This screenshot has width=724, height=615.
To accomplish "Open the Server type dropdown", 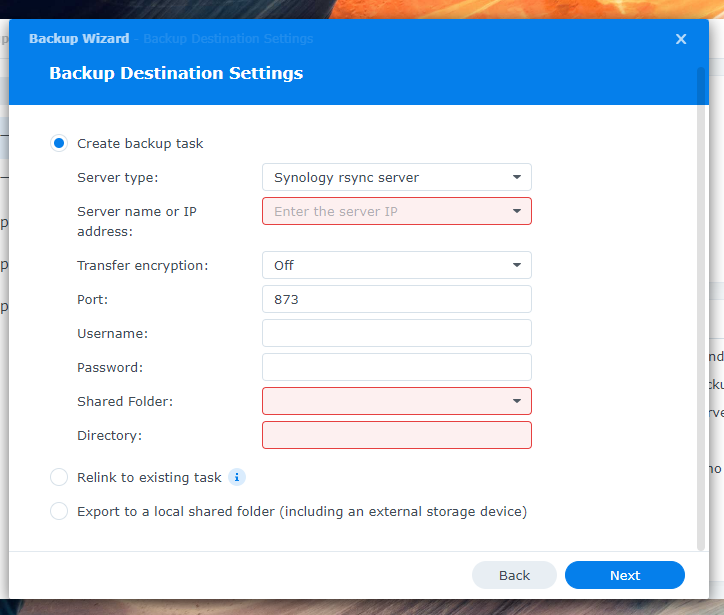I will pos(397,177).
